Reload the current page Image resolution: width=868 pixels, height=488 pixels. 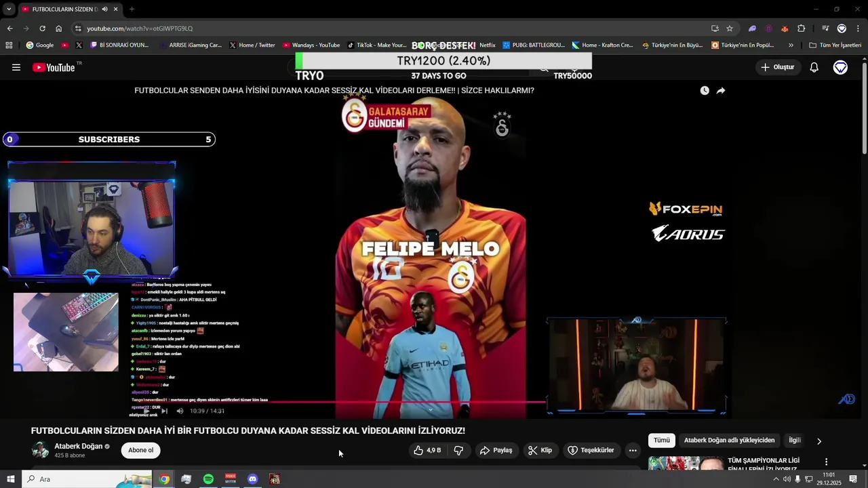(x=42, y=28)
